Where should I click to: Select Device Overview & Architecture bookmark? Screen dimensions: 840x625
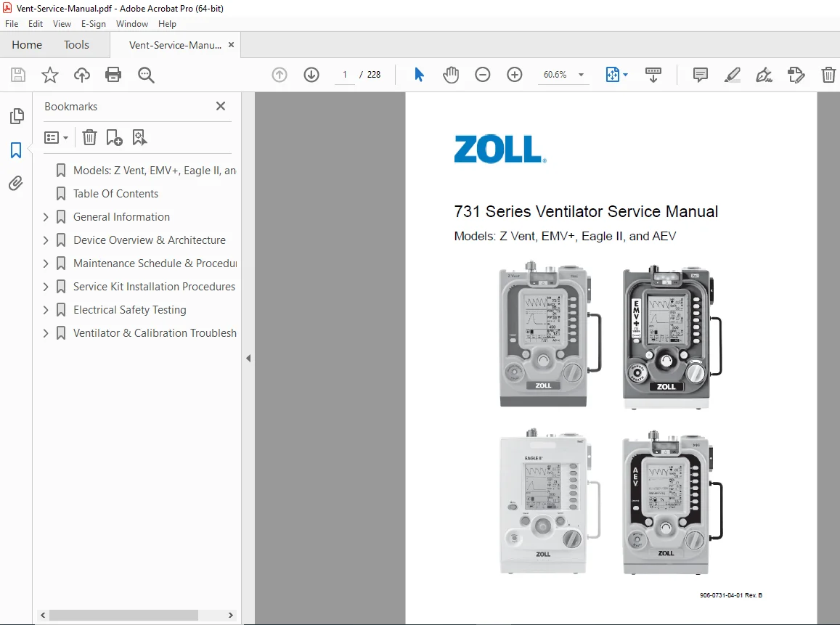click(150, 240)
